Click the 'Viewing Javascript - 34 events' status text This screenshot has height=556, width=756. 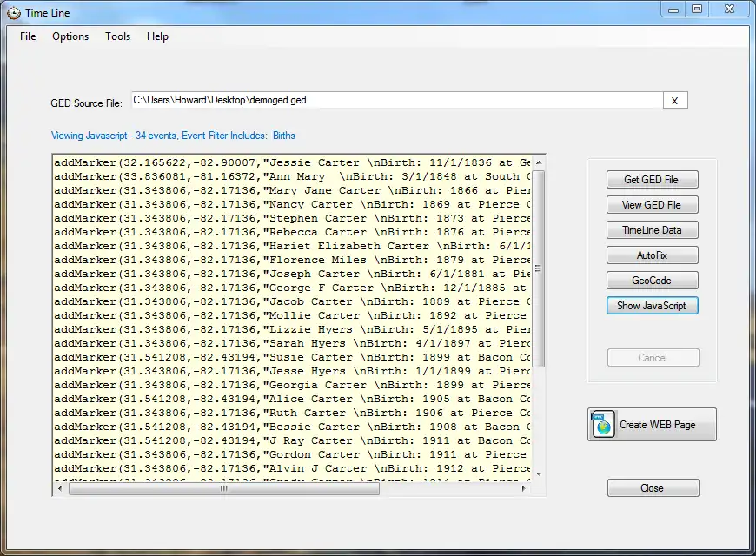click(x=113, y=136)
